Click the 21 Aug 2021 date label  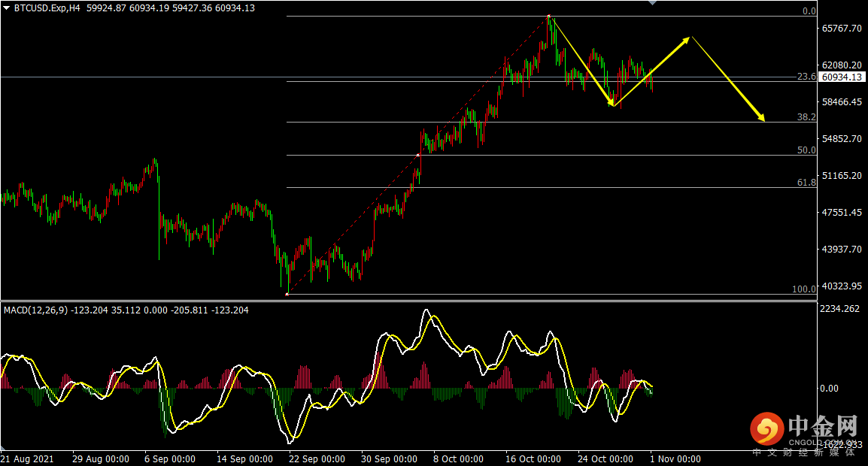[x=27, y=458]
